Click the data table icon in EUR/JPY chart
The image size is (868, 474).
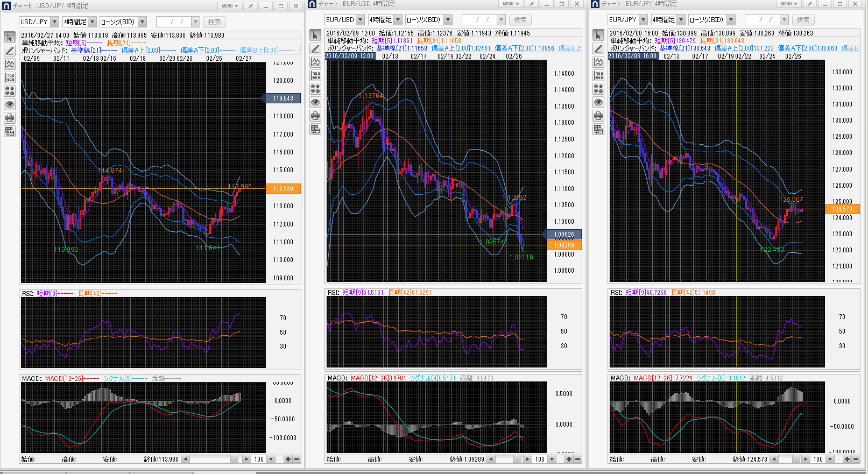click(x=598, y=129)
